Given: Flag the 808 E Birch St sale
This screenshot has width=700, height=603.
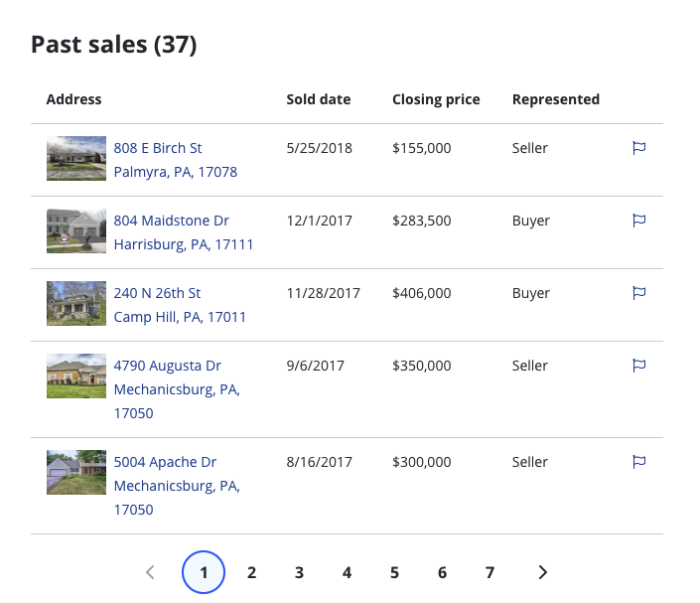Looking at the screenshot, I should 639,148.
